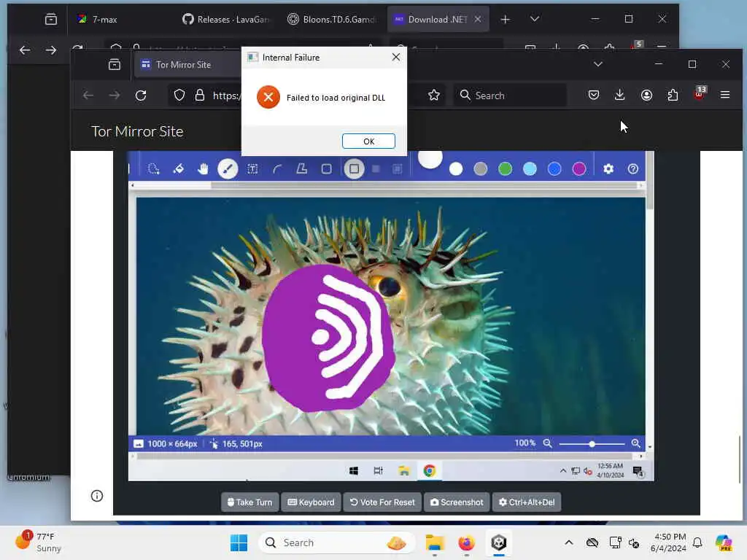Open the Extensions puzzle icon
Viewport: 747px width, 560px height.
(x=673, y=96)
